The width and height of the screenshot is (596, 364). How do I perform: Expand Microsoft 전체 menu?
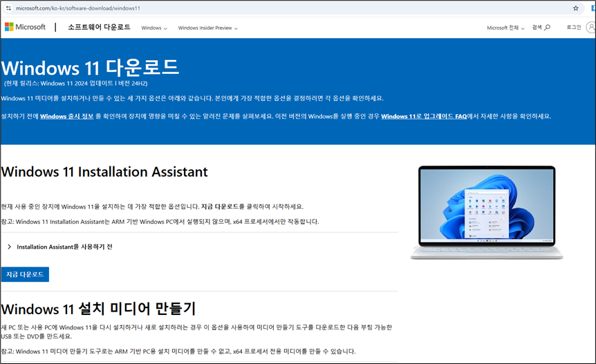505,28
